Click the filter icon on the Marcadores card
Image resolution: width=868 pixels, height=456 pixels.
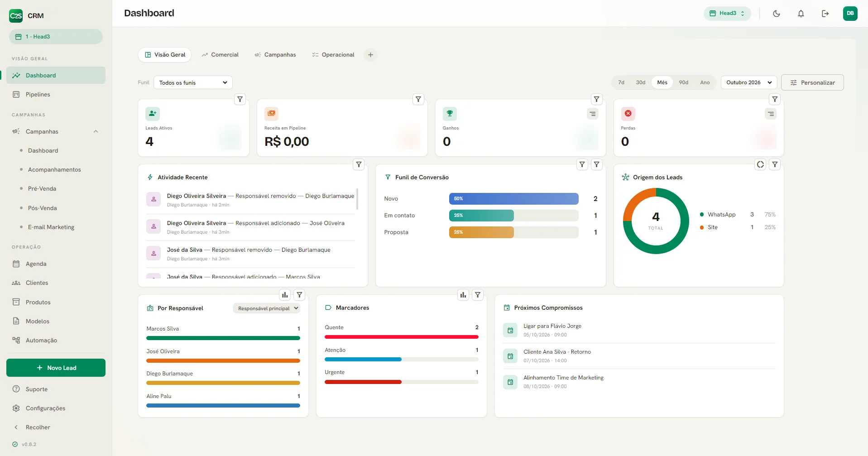click(x=478, y=295)
